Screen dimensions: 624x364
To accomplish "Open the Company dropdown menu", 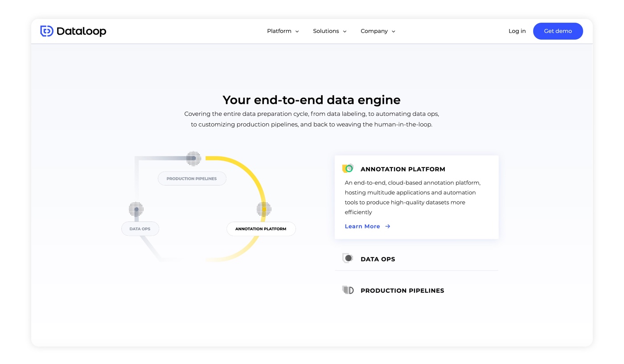I will pyautogui.click(x=378, y=31).
